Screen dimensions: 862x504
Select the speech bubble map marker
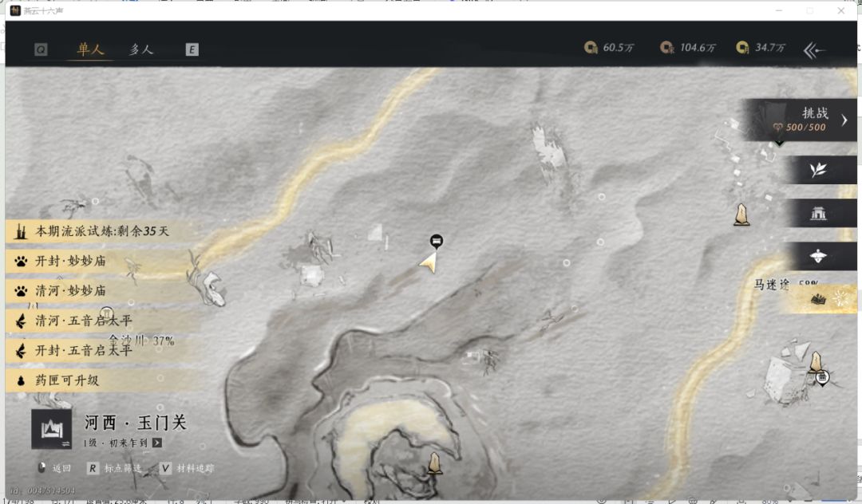point(436,241)
